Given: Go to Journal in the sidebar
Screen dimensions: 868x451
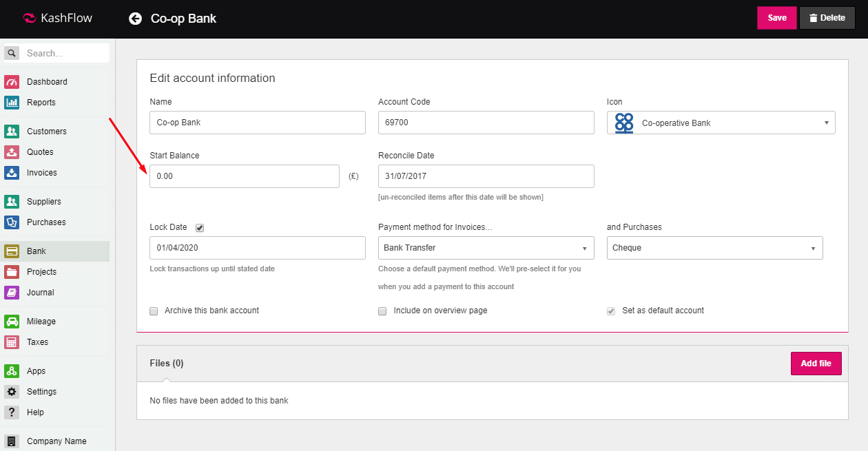Looking at the screenshot, I should tap(40, 293).
